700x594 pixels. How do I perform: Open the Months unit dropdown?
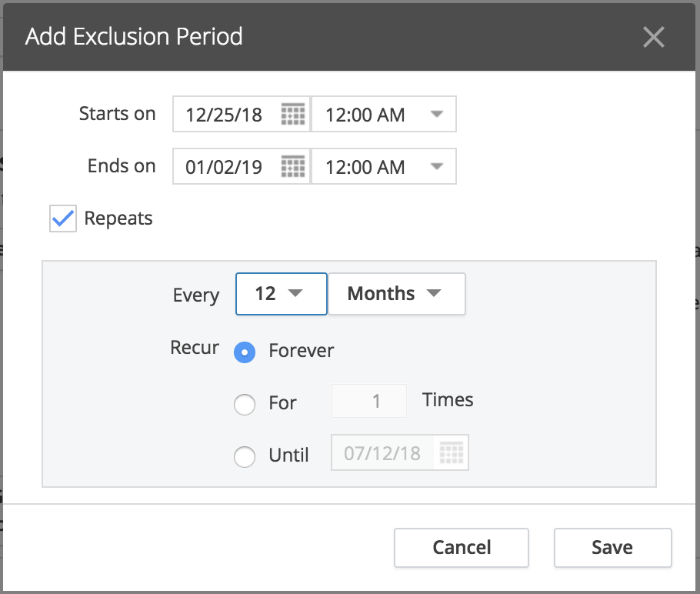tap(397, 294)
